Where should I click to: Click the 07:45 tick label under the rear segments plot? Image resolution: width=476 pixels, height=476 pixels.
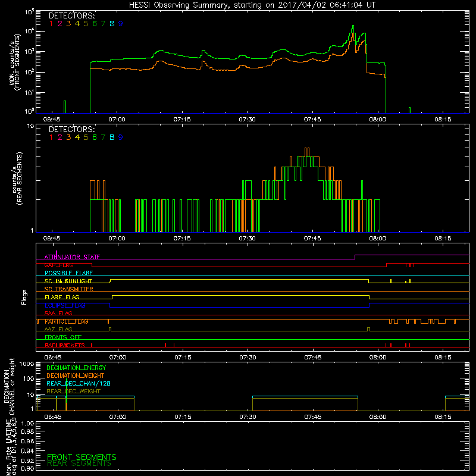coord(312,239)
